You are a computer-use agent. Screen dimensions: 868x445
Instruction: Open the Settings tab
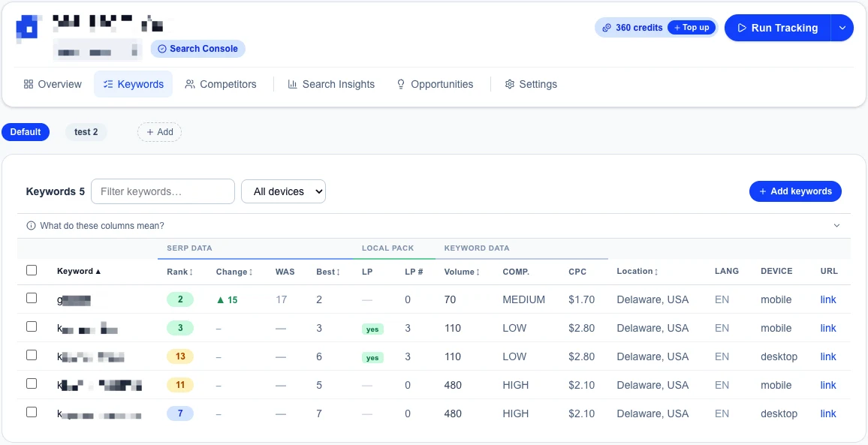point(531,84)
